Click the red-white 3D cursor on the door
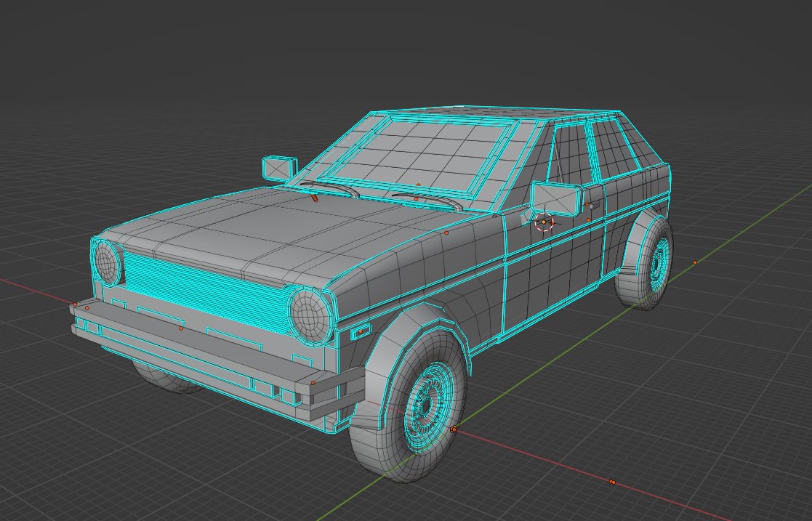 [x=544, y=222]
